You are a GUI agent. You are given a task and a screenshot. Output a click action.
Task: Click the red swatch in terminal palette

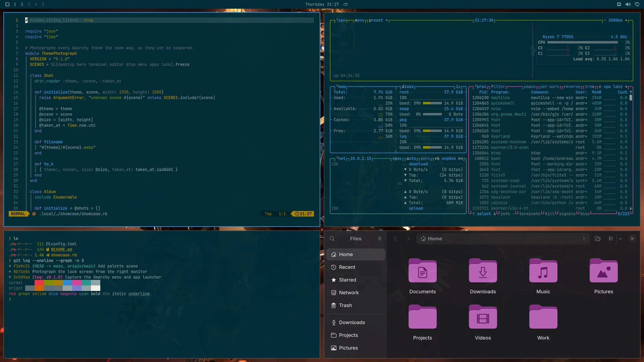[39, 283]
